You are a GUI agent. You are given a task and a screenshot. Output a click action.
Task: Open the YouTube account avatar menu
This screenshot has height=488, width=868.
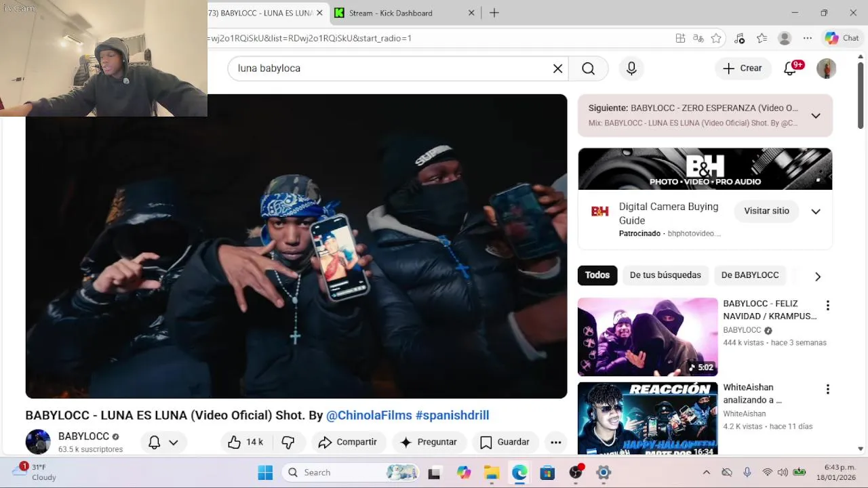point(826,68)
